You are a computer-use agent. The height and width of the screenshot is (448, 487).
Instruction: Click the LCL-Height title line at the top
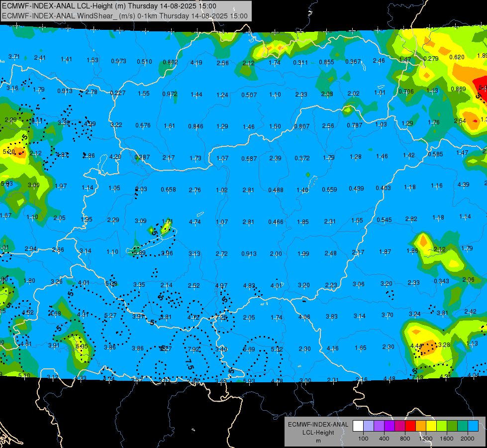tap(109, 6)
